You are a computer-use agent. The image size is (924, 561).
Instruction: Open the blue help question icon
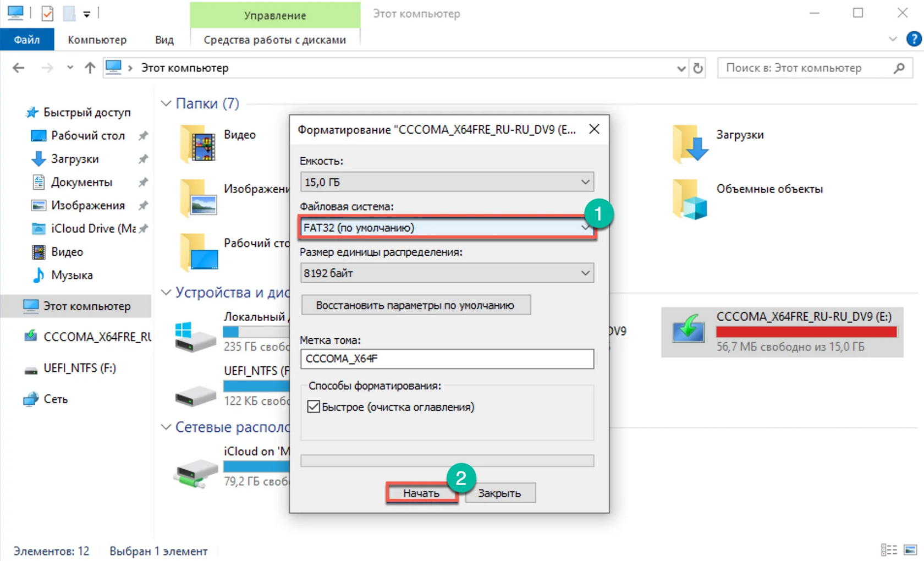click(x=914, y=39)
